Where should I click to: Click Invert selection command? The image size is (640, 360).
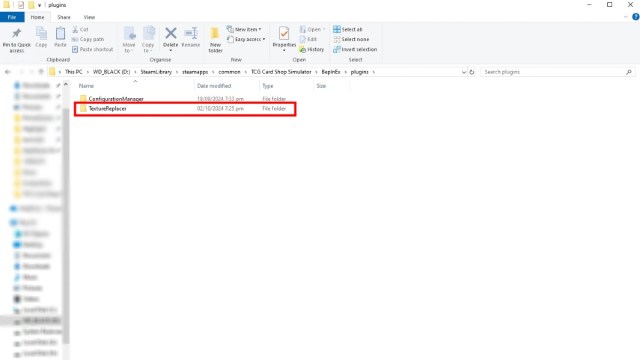(355, 49)
